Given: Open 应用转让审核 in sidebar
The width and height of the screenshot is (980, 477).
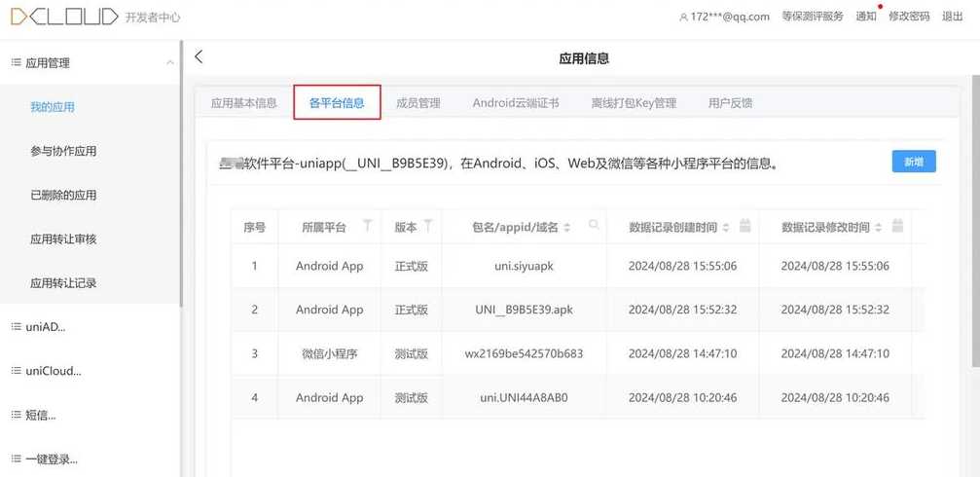Looking at the screenshot, I should (63, 238).
